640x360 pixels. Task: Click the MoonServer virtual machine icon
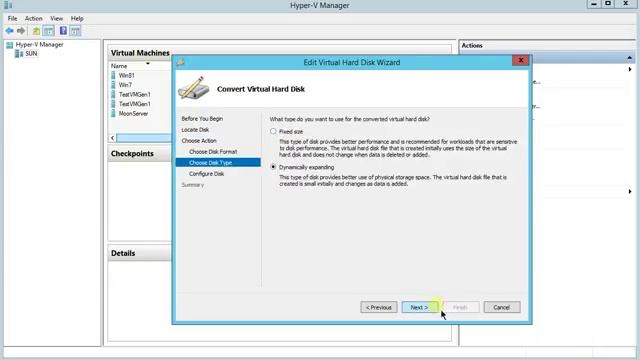point(113,113)
